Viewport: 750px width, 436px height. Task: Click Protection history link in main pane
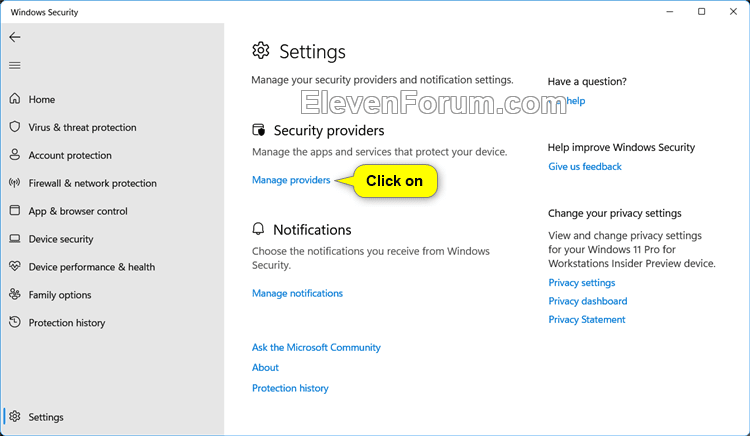tap(290, 388)
